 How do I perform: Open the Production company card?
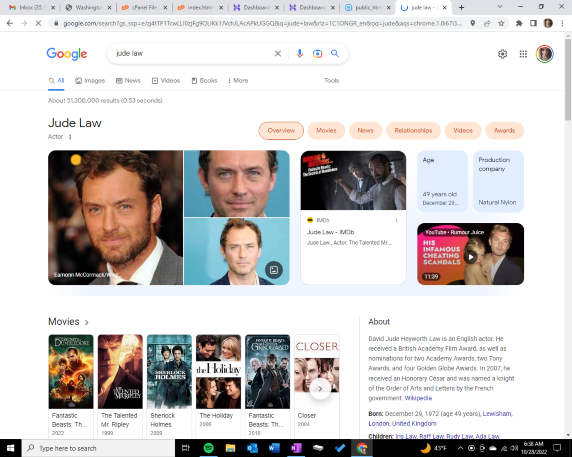(x=498, y=181)
